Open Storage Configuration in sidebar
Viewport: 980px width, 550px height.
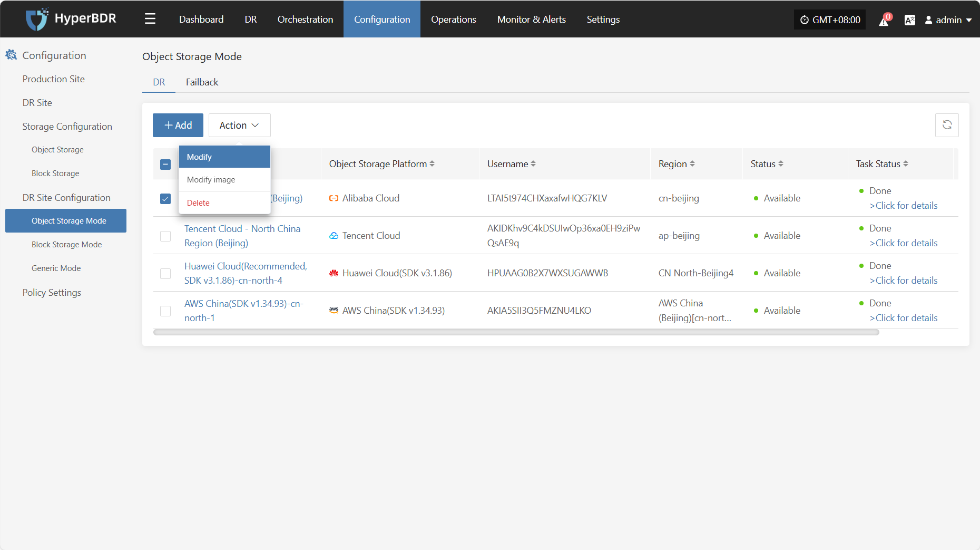(x=67, y=126)
